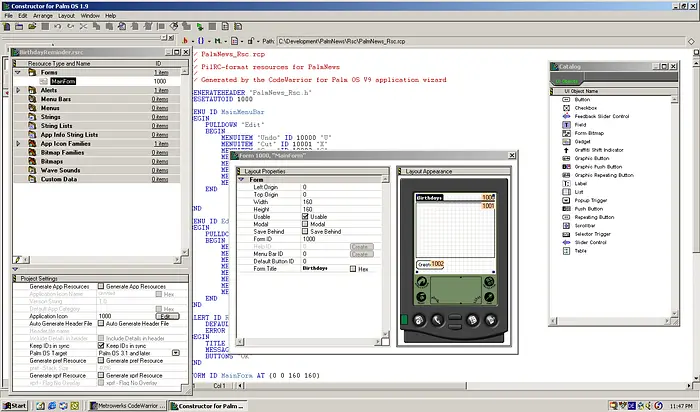Screen dimensions: 700x412
Task: Choose the Popup Trigger catalog icon
Action: click(566, 200)
